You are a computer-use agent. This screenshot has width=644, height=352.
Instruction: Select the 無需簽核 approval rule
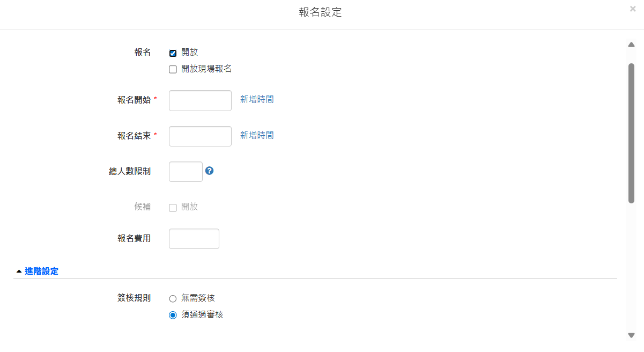173,298
